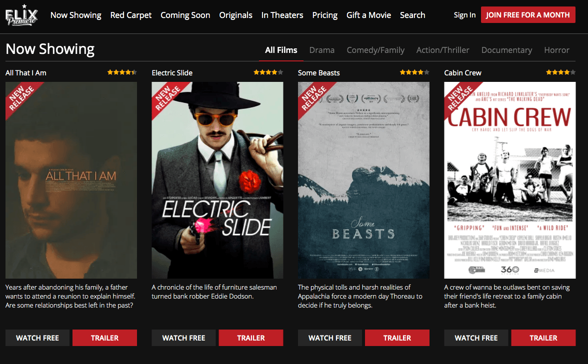Image resolution: width=588 pixels, height=364 pixels.
Task: Play the All That I Am trailer
Action: coord(104,338)
